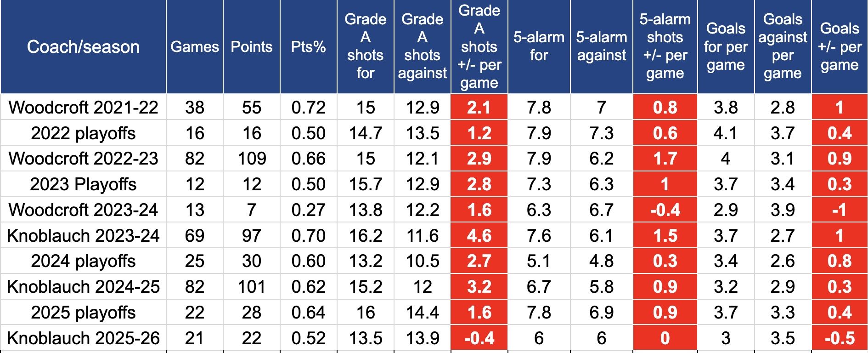This screenshot has height=353, width=868.
Task: Click the 109 points cell for Woodcroft 2022-23
Action: [252, 159]
